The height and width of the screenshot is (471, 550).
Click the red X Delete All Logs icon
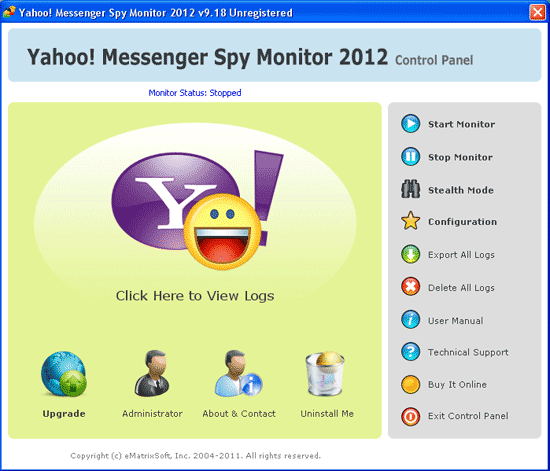pyautogui.click(x=410, y=287)
